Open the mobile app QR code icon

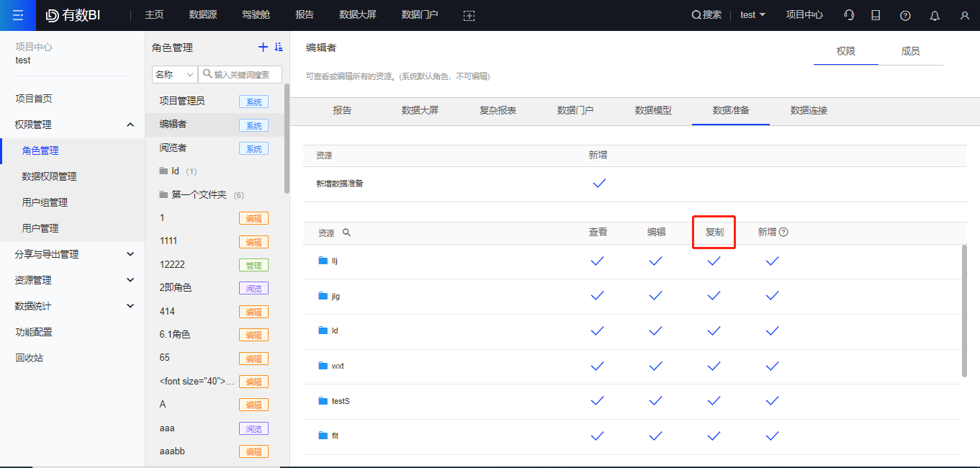tap(876, 14)
